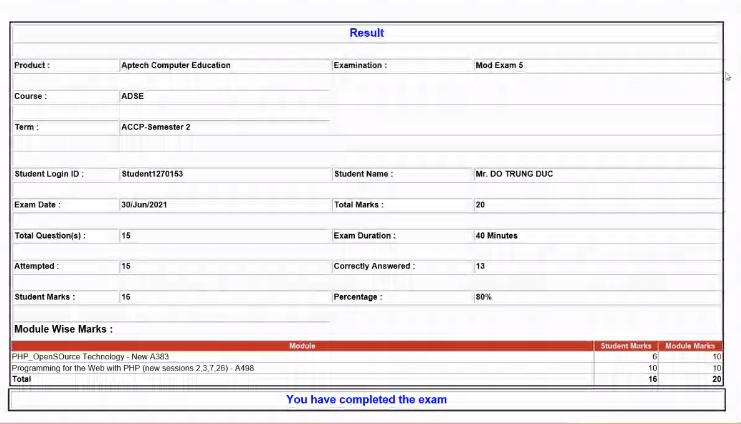Screen dimensions: 741x424
Task: Click 'You have completed the exam' message
Action: pos(366,399)
